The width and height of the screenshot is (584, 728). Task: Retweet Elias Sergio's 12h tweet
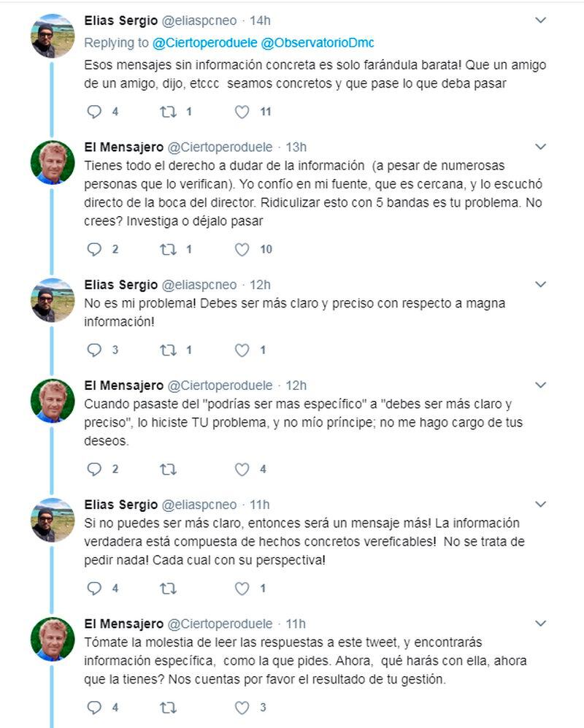tap(168, 350)
